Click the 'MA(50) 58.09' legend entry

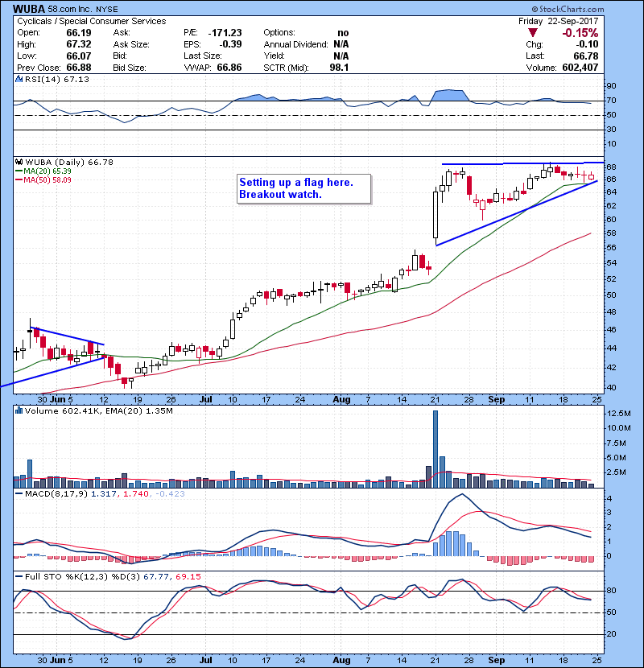point(47,179)
